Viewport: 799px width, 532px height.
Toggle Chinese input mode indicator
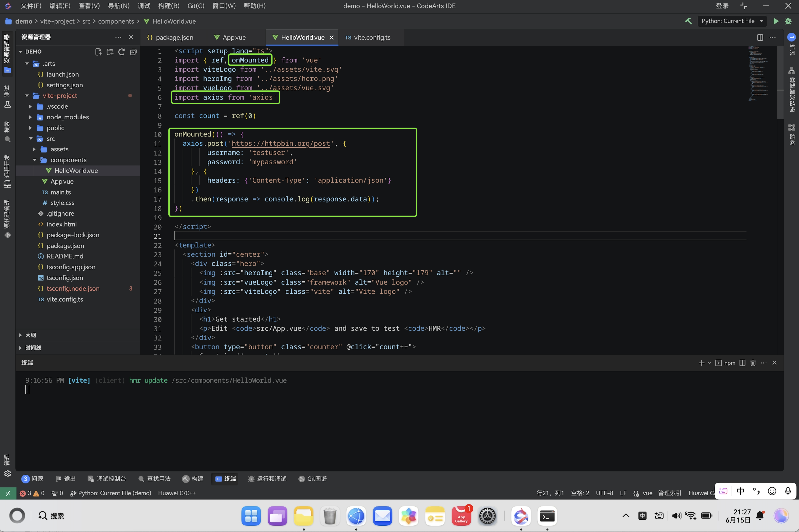(740, 491)
